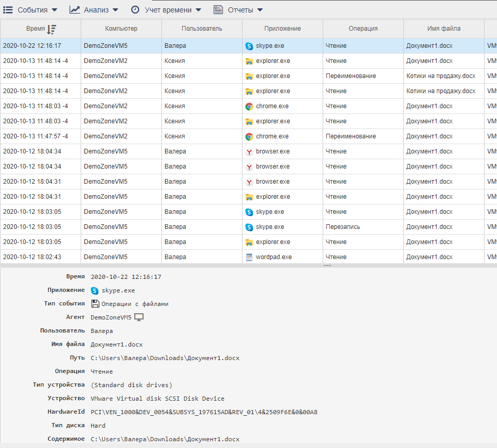Open the События dropdown menu

click(32, 10)
